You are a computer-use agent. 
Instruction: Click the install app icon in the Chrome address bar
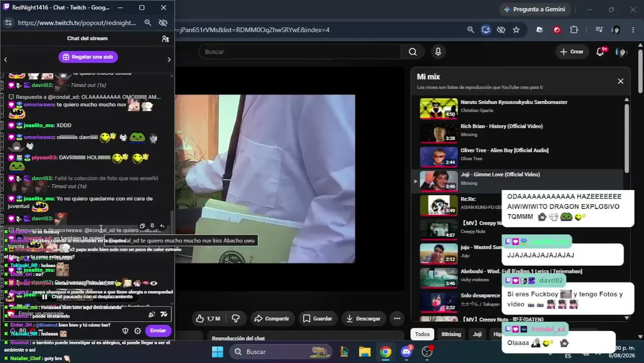486,30
